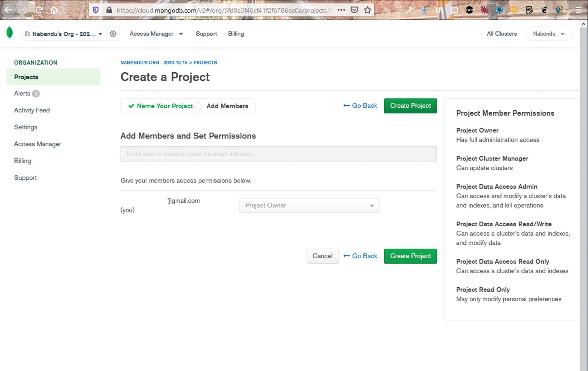This screenshot has width=588, height=371.
Task: Go to browser home icon
Action: point(54,10)
